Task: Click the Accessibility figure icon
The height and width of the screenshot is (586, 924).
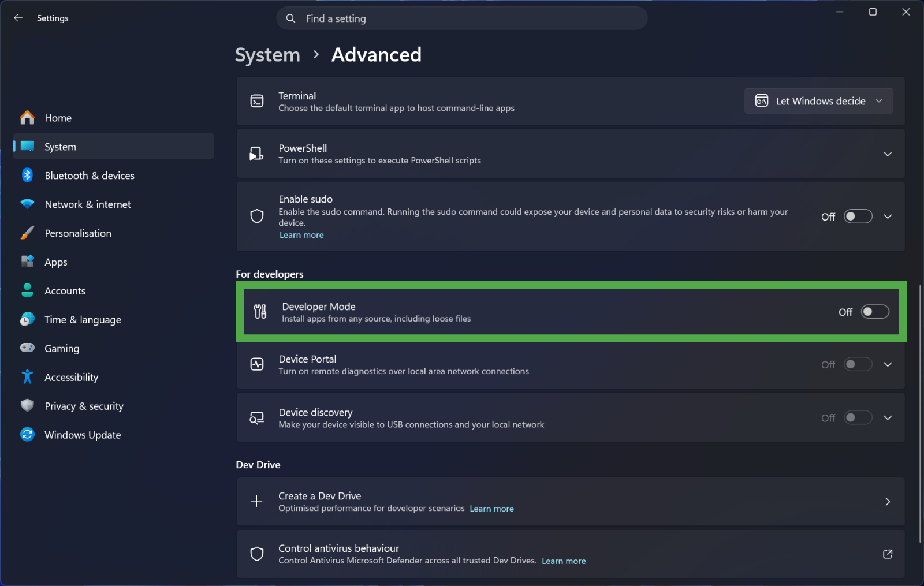Action: tap(27, 377)
